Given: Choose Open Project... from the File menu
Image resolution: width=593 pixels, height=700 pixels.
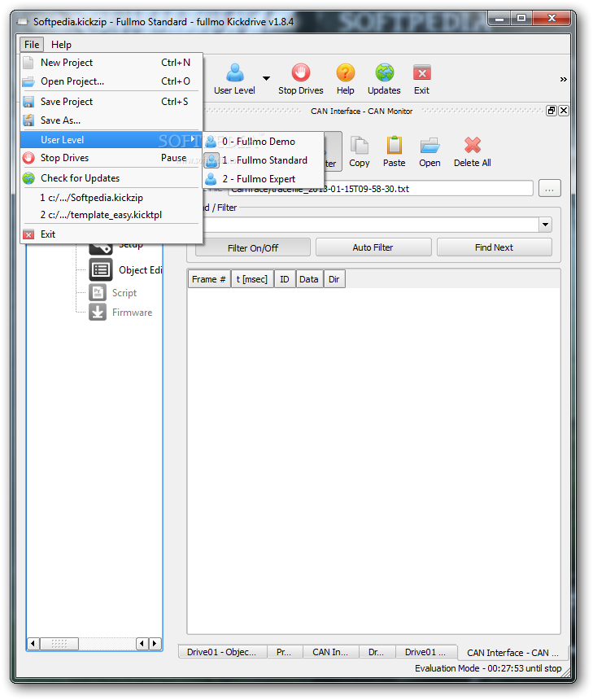Looking at the screenshot, I should [x=111, y=81].
